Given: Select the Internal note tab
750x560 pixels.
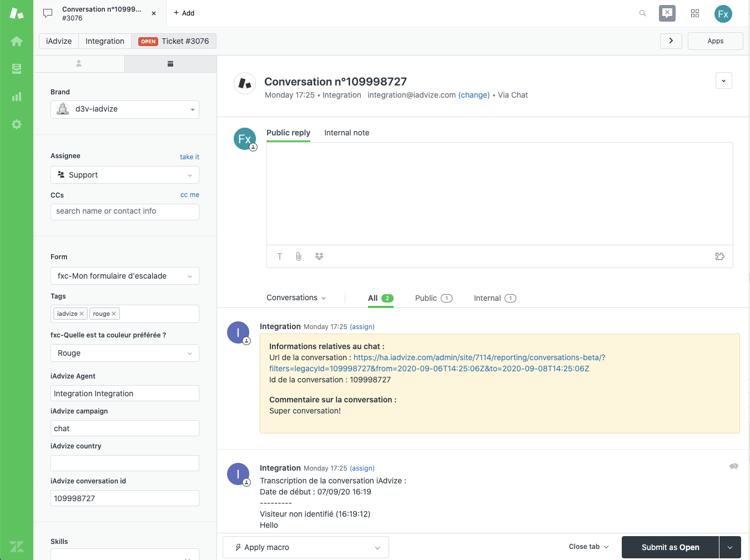Looking at the screenshot, I should (x=346, y=133).
